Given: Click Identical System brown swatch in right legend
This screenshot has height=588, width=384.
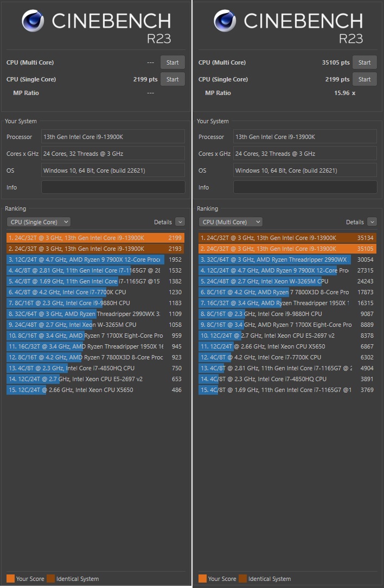Looking at the screenshot, I should point(243,579).
